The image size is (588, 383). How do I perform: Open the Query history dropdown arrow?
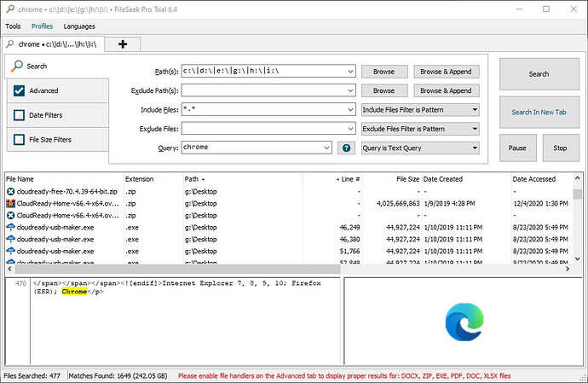326,148
